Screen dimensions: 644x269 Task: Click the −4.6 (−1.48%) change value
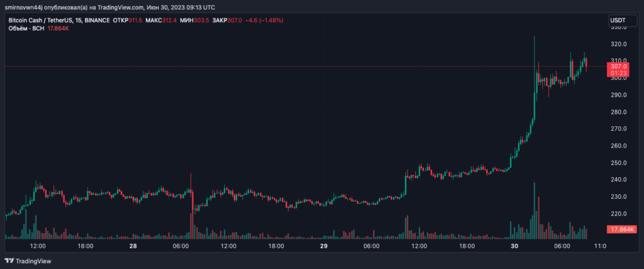(x=264, y=20)
